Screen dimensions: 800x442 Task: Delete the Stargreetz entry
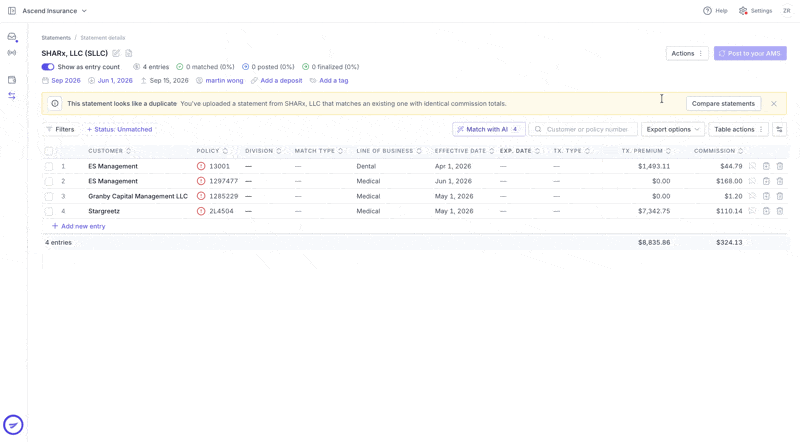[x=780, y=211]
